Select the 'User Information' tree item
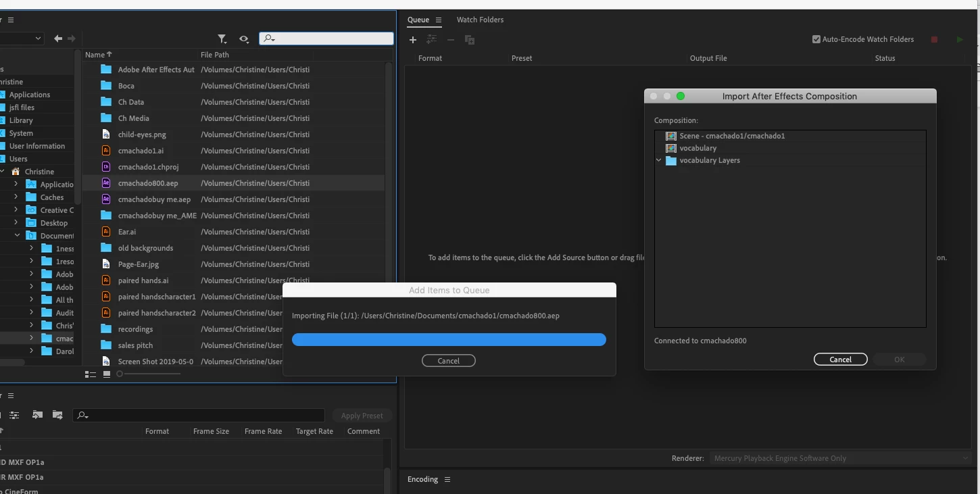The height and width of the screenshot is (494, 980). point(37,146)
